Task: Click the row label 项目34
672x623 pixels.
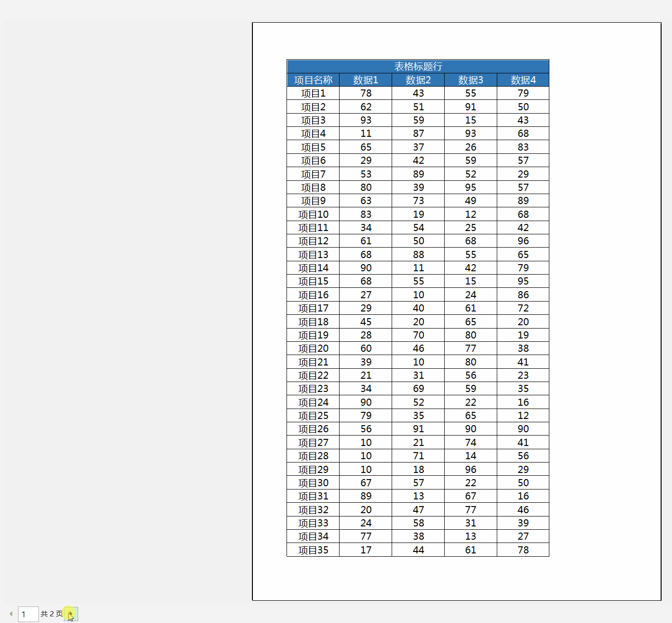Action: [314, 536]
